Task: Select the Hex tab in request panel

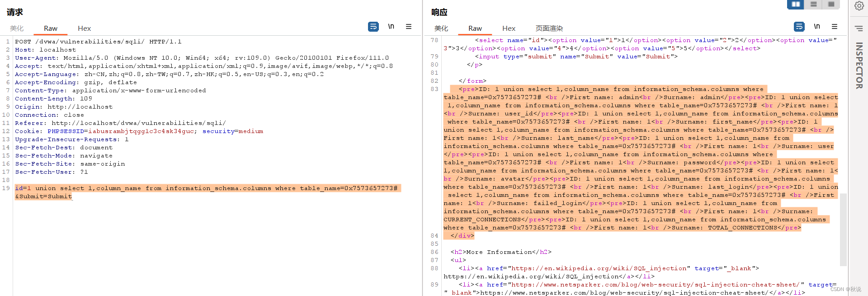Action: coord(84,29)
